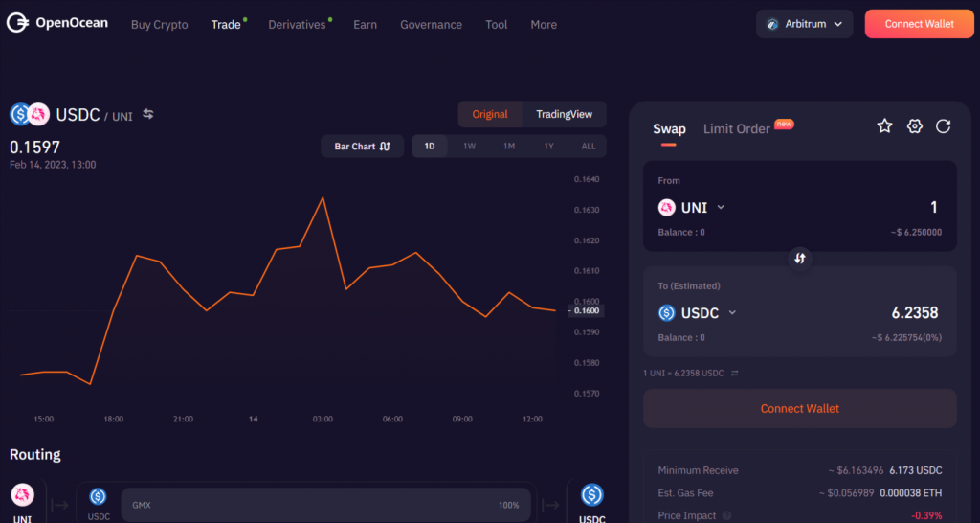This screenshot has height=523, width=980.
Task: Add pair to favorites star icon
Action: 884,126
